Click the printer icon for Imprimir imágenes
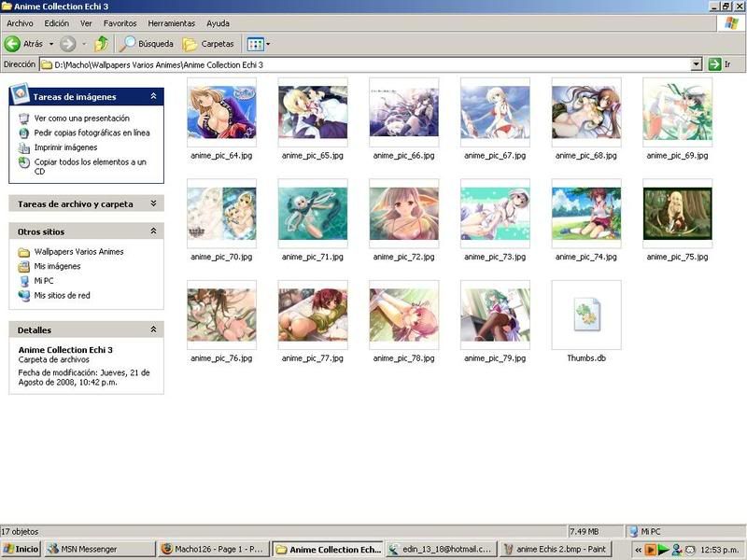Viewport: 747px width, 560px height. (x=24, y=147)
